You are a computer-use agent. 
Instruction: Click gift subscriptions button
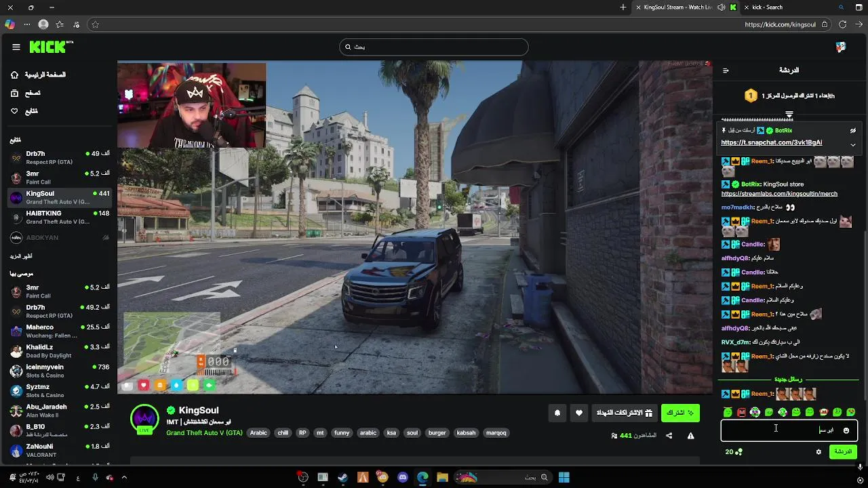click(x=624, y=413)
